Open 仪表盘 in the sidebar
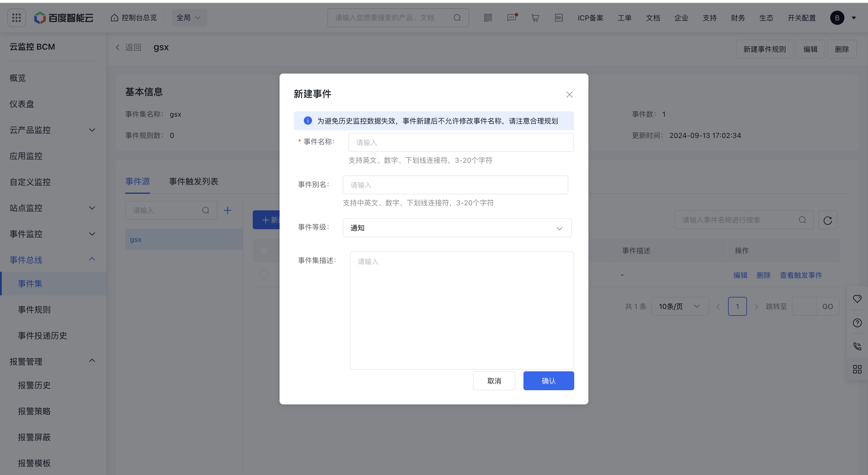 point(22,104)
